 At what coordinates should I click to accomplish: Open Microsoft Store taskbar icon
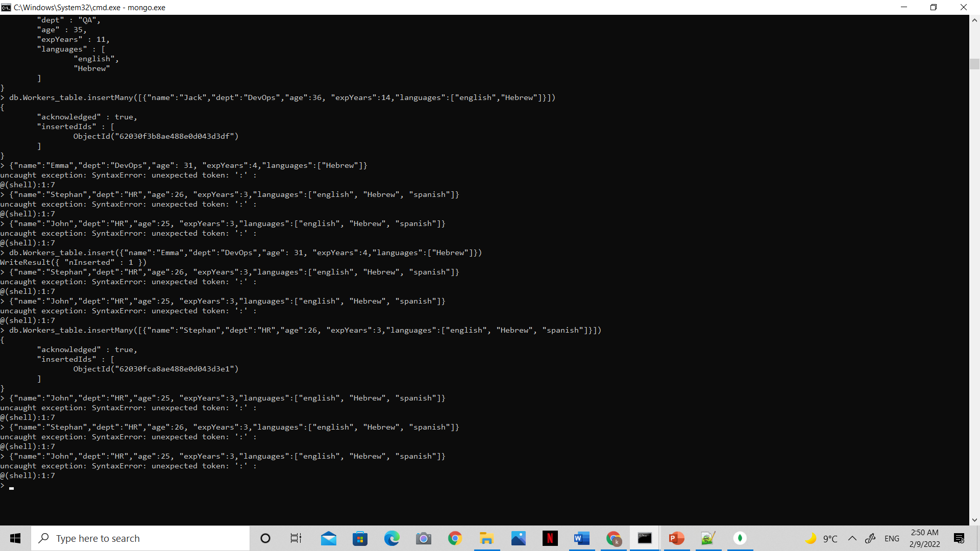point(360,538)
